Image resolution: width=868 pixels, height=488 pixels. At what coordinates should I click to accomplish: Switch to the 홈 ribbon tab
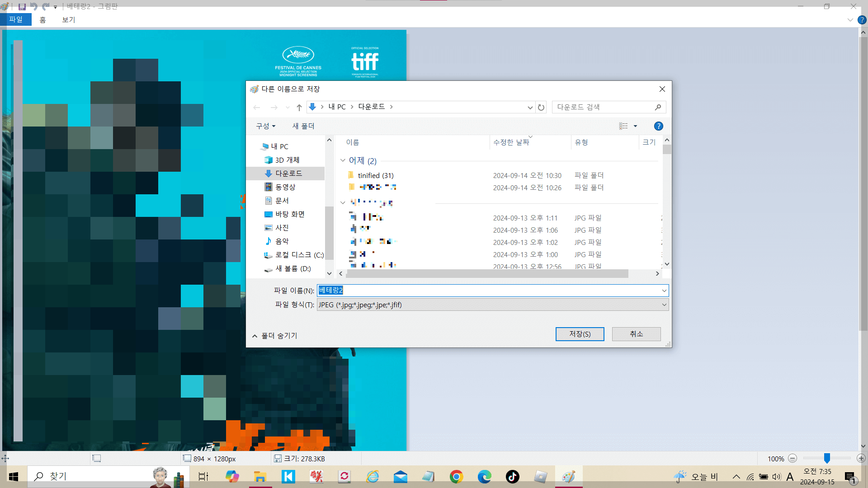(42, 19)
